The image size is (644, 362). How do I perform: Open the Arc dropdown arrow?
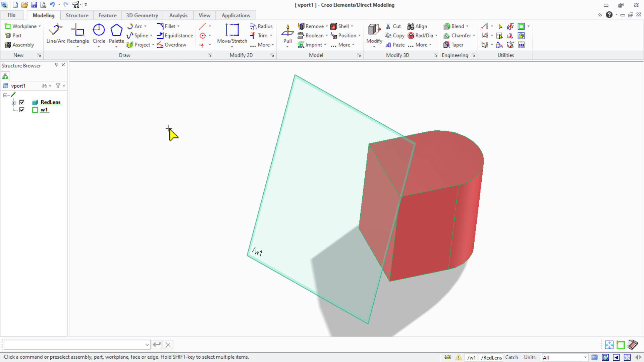145,26
